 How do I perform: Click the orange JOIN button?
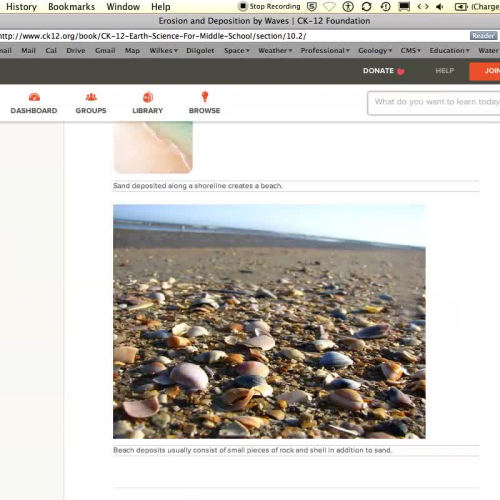pyautogui.click(x=485, y=71)
